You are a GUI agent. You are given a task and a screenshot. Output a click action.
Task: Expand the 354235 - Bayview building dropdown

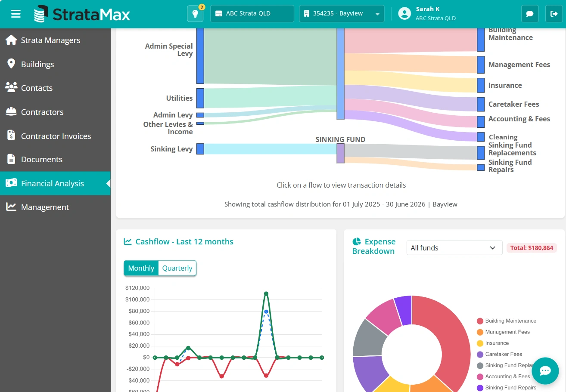pos(342,14)
